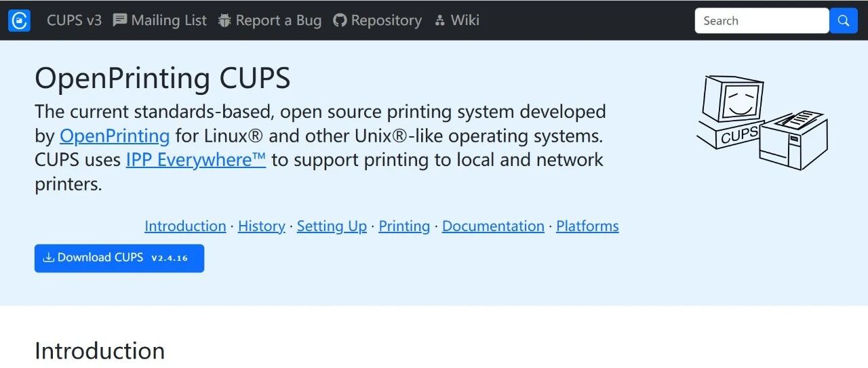The width and height of the screenshot is (868, 368).
Task: Click the CUPS logo icon in navbar
Action: click(19, 21)
